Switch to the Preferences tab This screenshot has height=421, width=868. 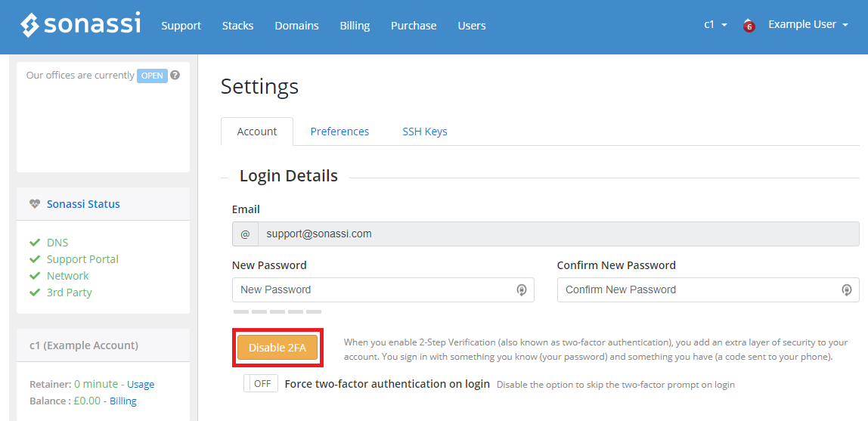pos(339,132)
